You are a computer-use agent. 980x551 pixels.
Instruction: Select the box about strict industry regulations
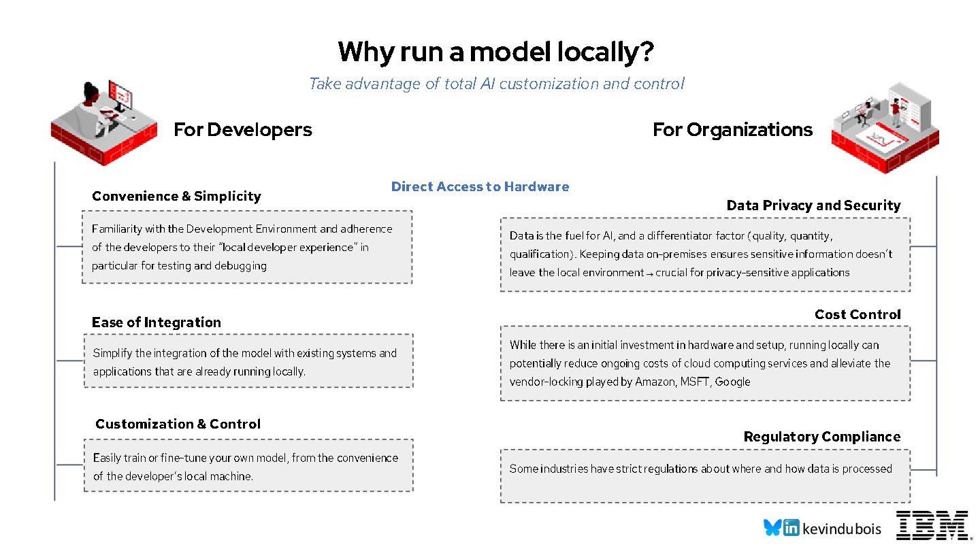[x=705, y=476]
